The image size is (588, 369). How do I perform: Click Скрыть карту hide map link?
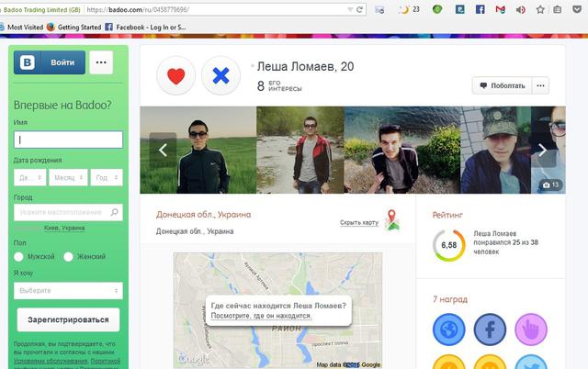pyautogui.click(x=359, y=222)
